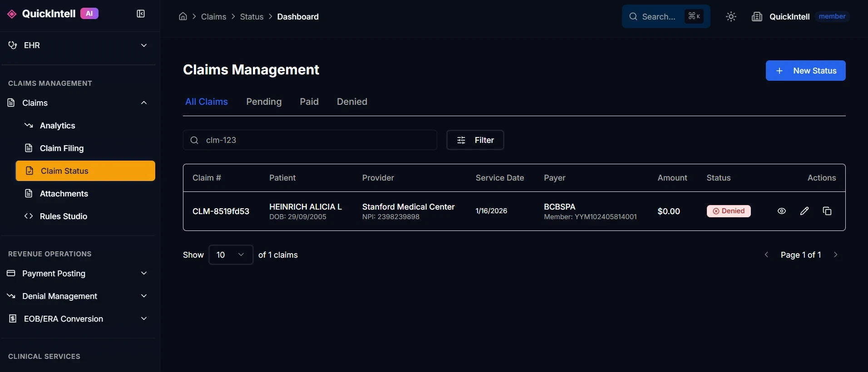Click payer BCBSPA
Image resolution: width=868 pixels, height=372 pixels.
click(x=559, y=206)
